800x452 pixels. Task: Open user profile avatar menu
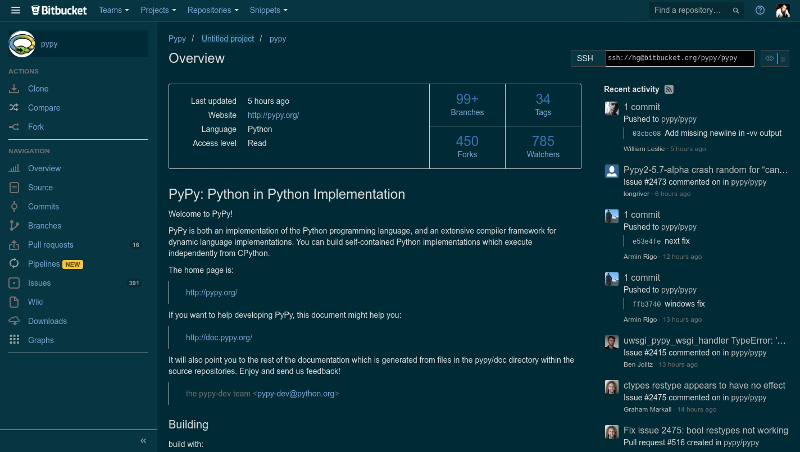coord(783,10)
